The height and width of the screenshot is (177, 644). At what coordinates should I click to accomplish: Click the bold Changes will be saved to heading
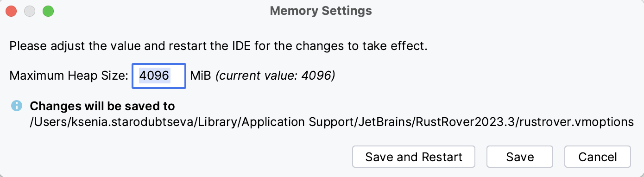click(102, 106)
